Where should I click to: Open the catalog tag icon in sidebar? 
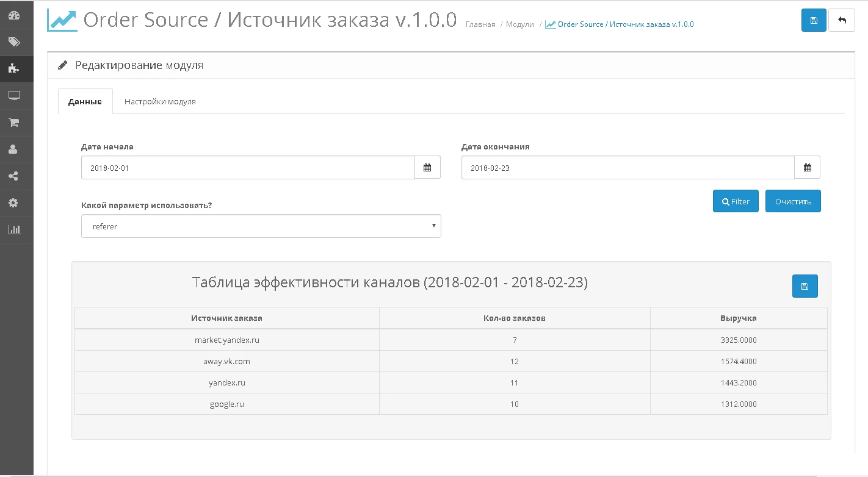coord(13,42)
